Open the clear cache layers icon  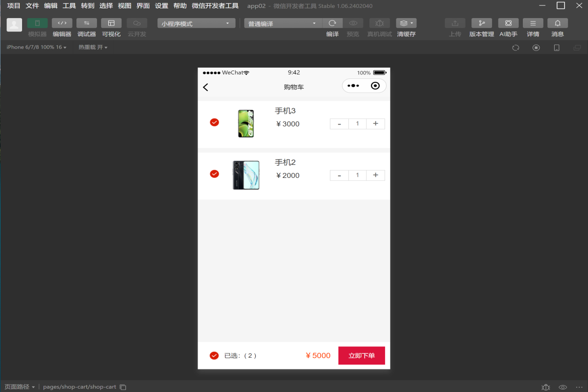[x=406, y=24]
